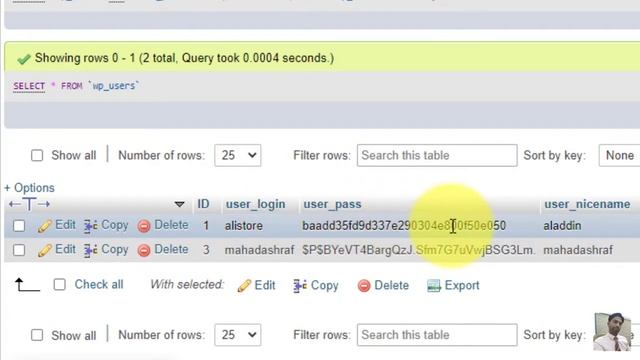Click the webcam presenter thumbnail
Screen dimensions: 640x360
[612, 332]
